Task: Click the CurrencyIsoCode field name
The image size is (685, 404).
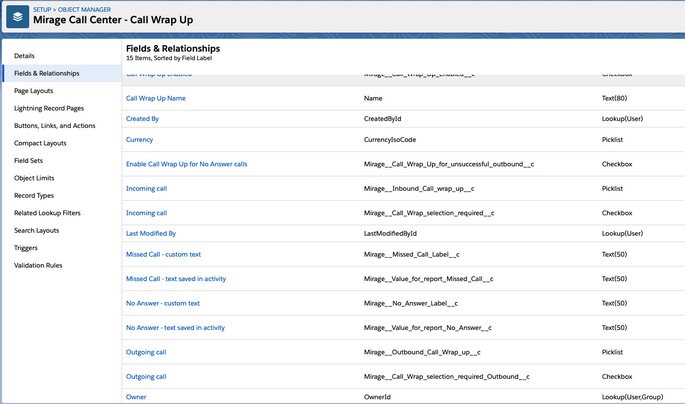Action: click(390, 140)
